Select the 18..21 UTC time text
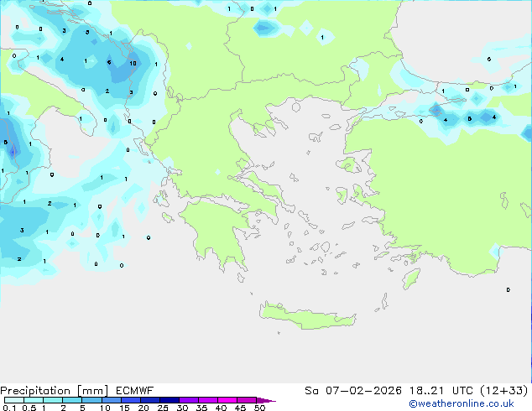This screenshot has width=532, height=411. pos(441,391)
